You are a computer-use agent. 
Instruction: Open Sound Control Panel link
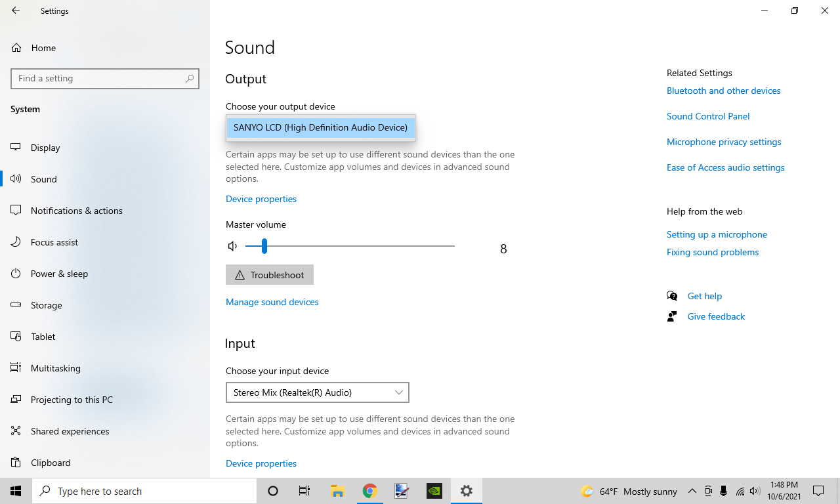[708, 116]
